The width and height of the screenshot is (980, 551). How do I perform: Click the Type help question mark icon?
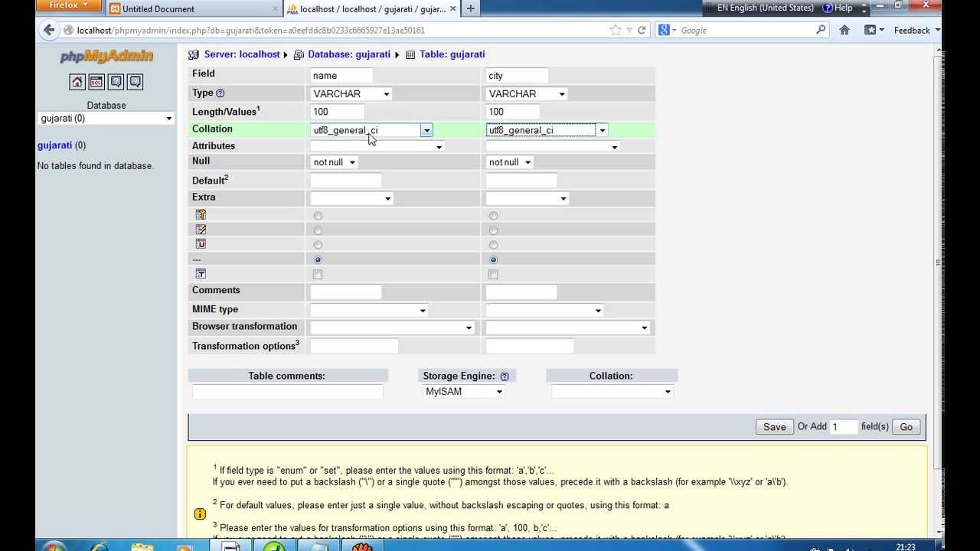(x=220, y=93)
